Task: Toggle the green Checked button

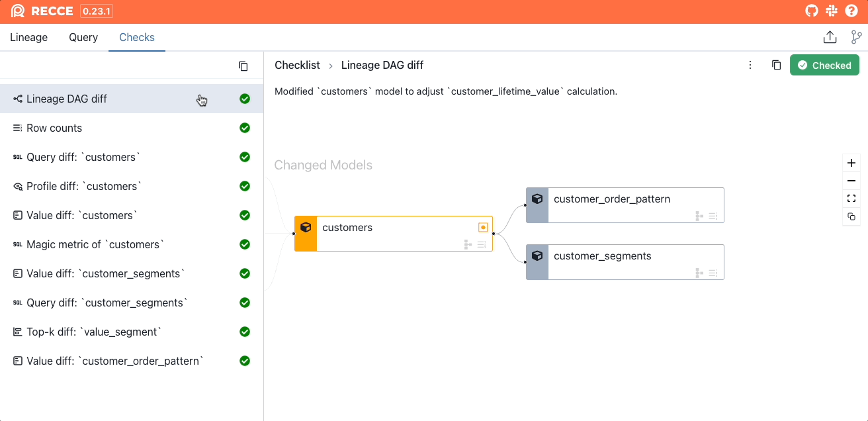Action: [x=824, y=66]
